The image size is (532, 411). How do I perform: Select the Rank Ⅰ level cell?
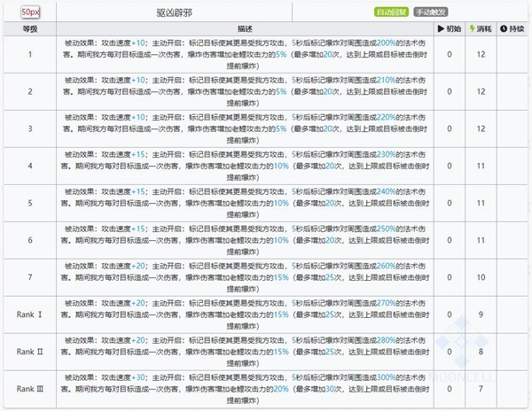[30, 314]
